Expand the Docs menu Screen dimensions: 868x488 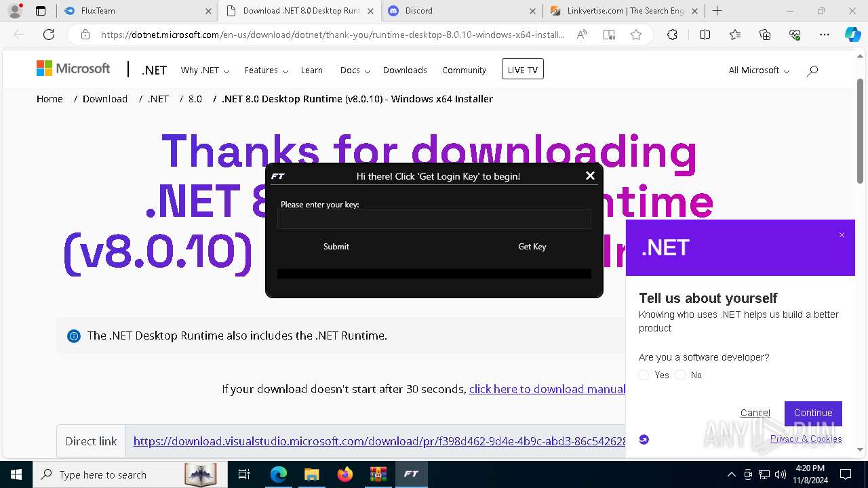(x=355, y=70)
